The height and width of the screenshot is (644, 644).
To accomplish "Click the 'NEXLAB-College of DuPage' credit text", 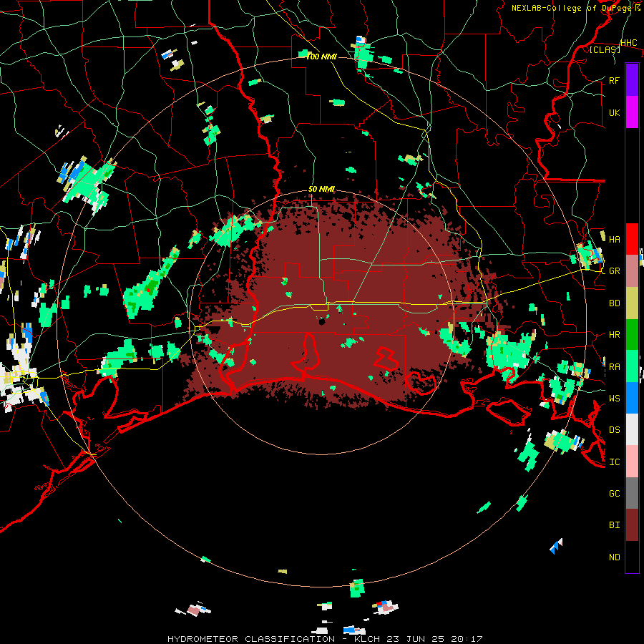I will click(571, 8).
